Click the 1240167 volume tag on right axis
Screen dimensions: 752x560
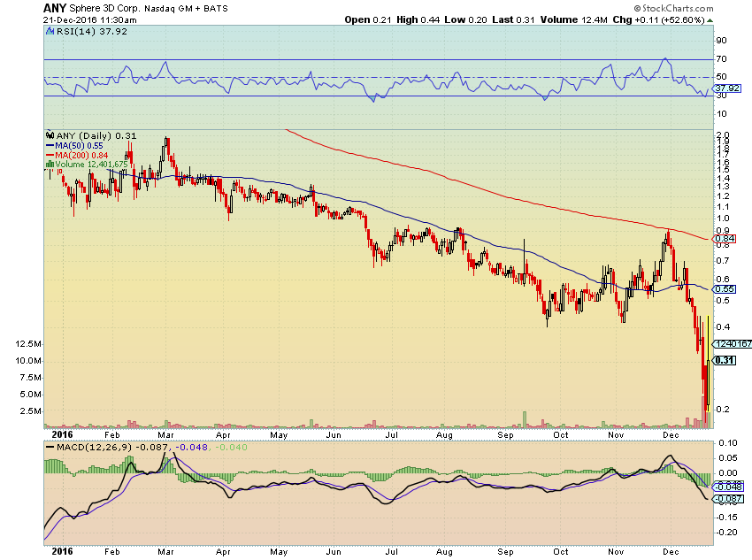pos(733,344)
